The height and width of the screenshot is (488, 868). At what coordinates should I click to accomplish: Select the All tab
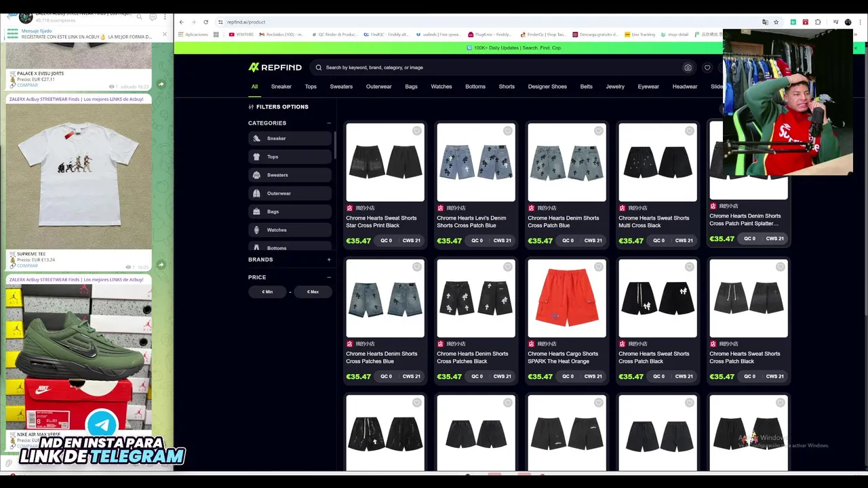click(x=254, y=87)
